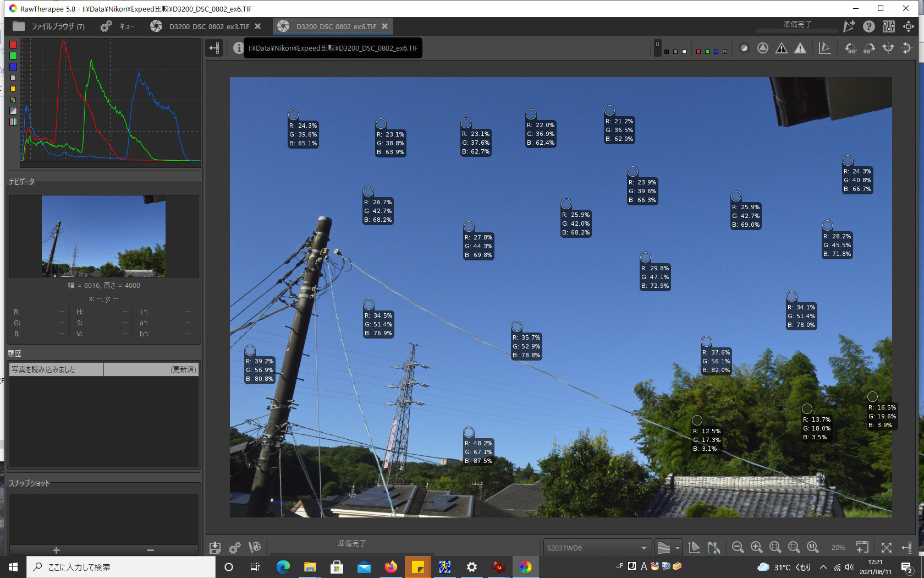Switch histogram scaling mode (diagonal icon)
Screen dimensions: 924x578
pos(13,111)
